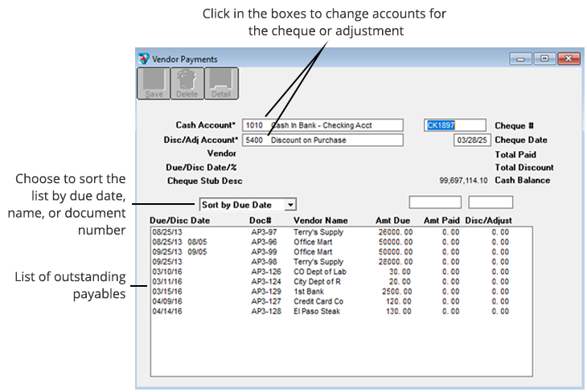
Task: Select the AP3-126 CO Dept of Lab row
Action: (x=330, y=272)
